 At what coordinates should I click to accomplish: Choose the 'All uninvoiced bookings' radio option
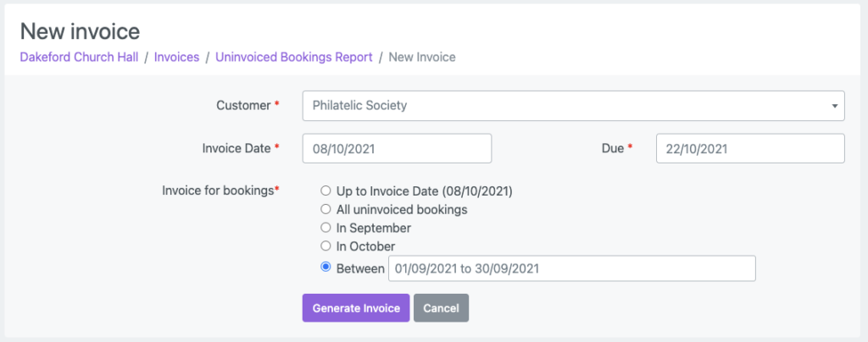pos(325,209)
